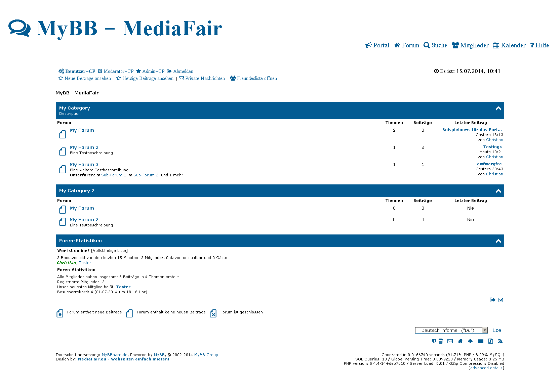Click the MyBB - MediaFair breadcrumb text
Viewport: 560px width, 392px height.
click(77, 93)
